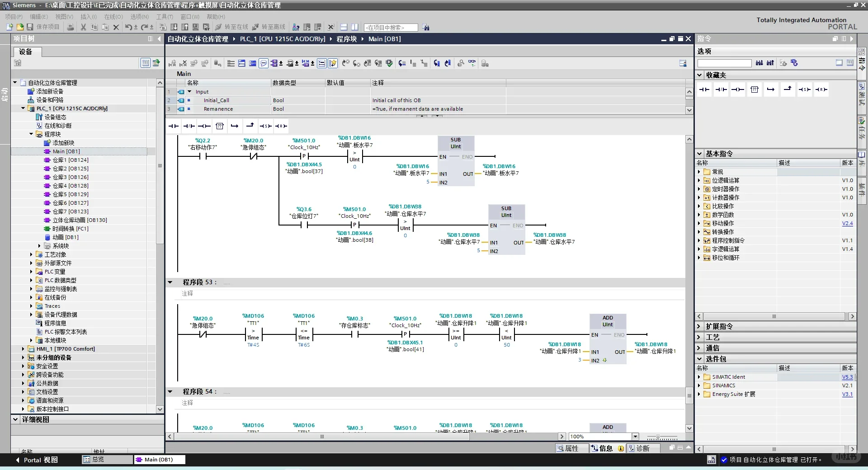This screenshot has width=868, height=470.
Task: Click set coil icon in instructions favorites panel
Action: 804,89
